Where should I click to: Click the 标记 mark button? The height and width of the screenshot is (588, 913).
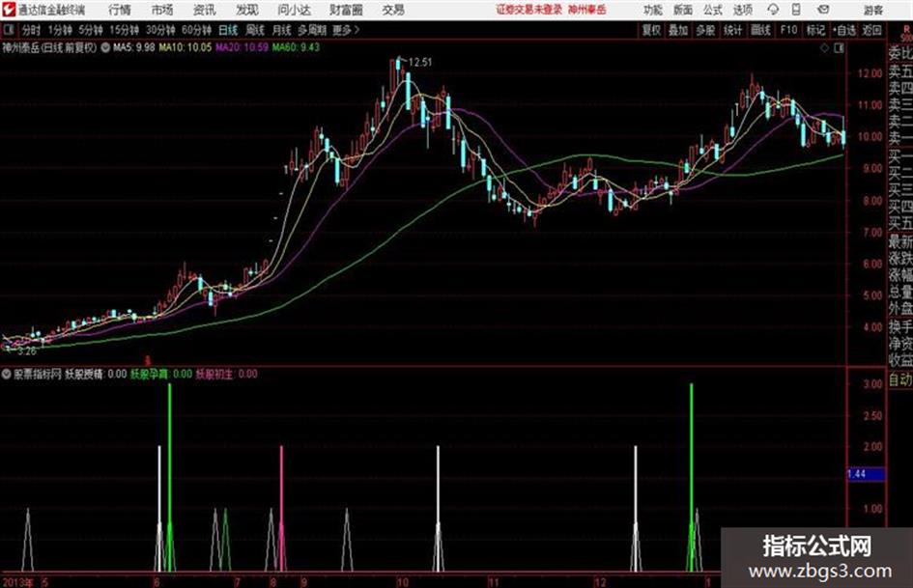pos(815,30)
